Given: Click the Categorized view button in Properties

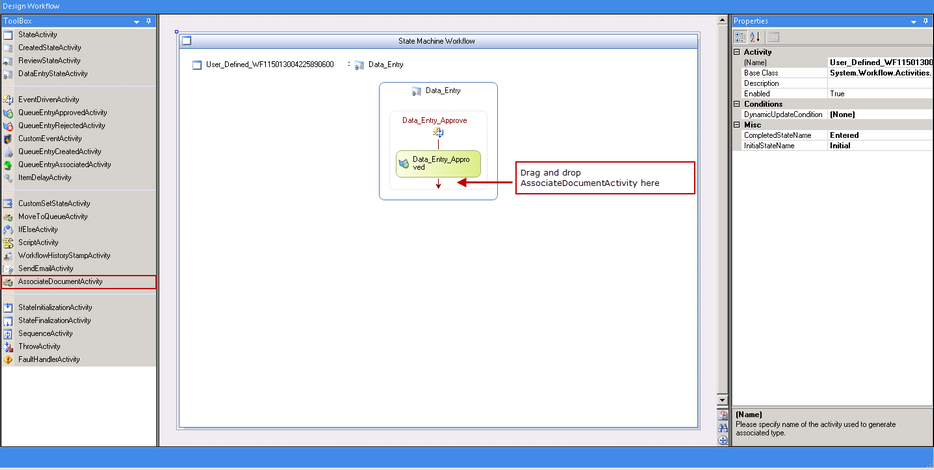Looking at the screenshot, I should coord(740,37).
